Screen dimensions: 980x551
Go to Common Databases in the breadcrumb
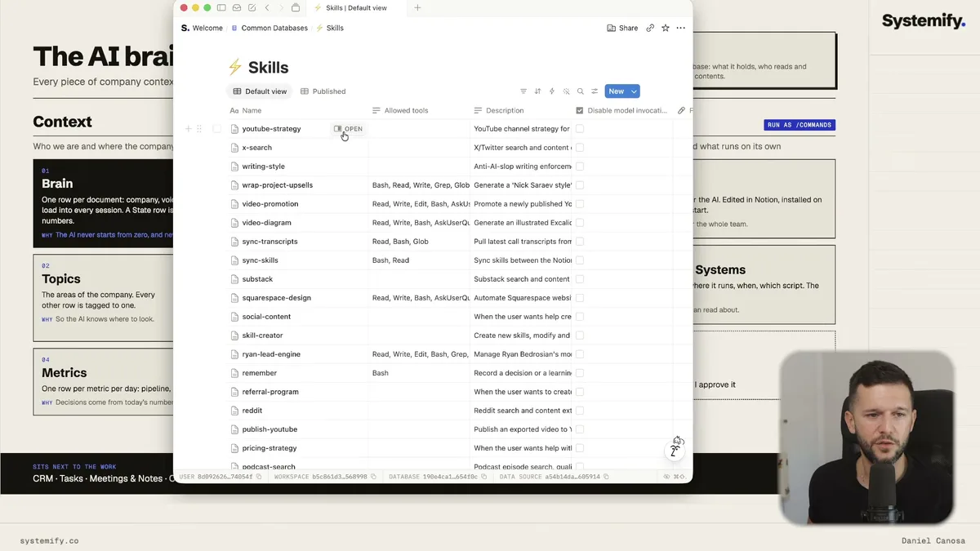[x=269, y=28]
